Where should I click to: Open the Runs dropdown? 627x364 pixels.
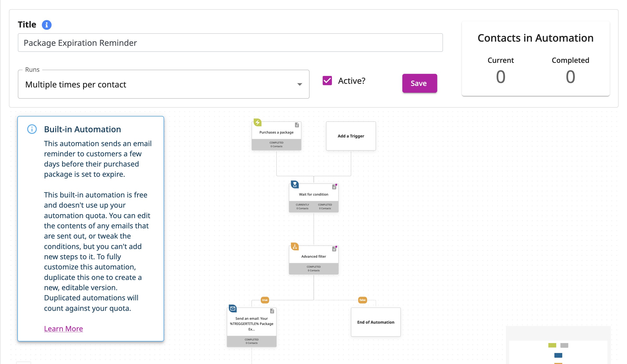tap(299, 84)
